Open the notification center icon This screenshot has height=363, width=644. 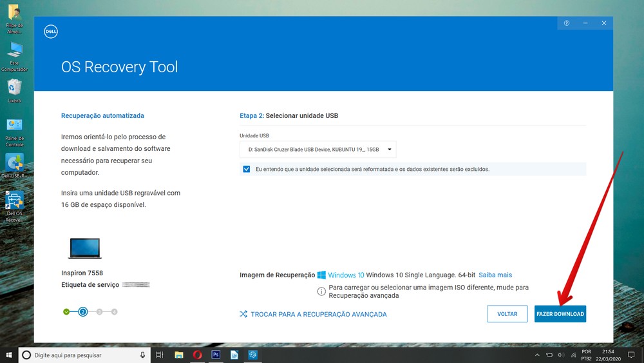632,355
